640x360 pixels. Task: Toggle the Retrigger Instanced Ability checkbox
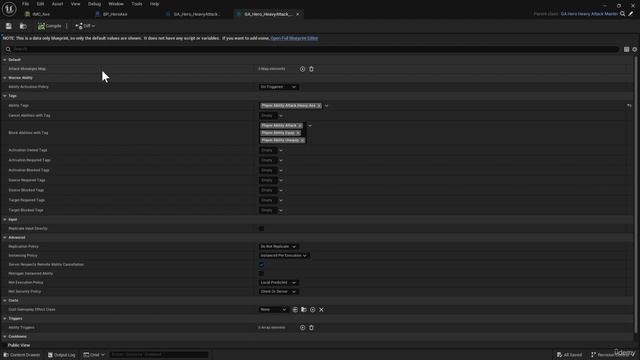[261, 273]
